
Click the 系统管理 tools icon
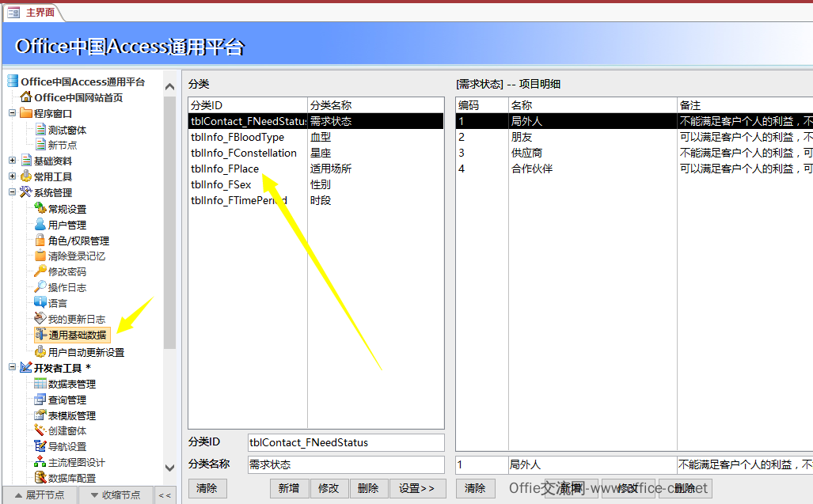pyautogui.click(x=26, y=192)
